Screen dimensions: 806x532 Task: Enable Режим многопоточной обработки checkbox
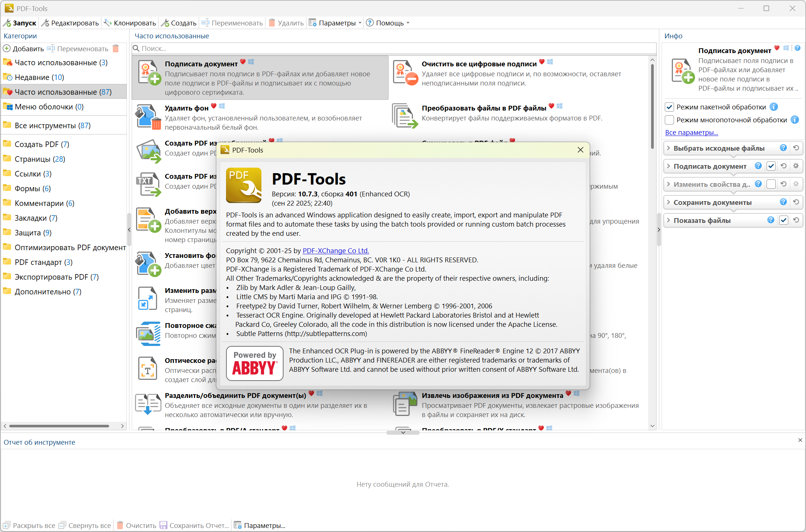pyautogui.click(x=670, y=120)
